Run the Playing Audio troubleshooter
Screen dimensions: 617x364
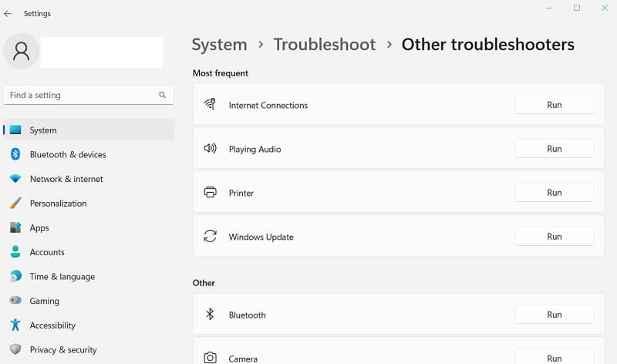(554, 149)
